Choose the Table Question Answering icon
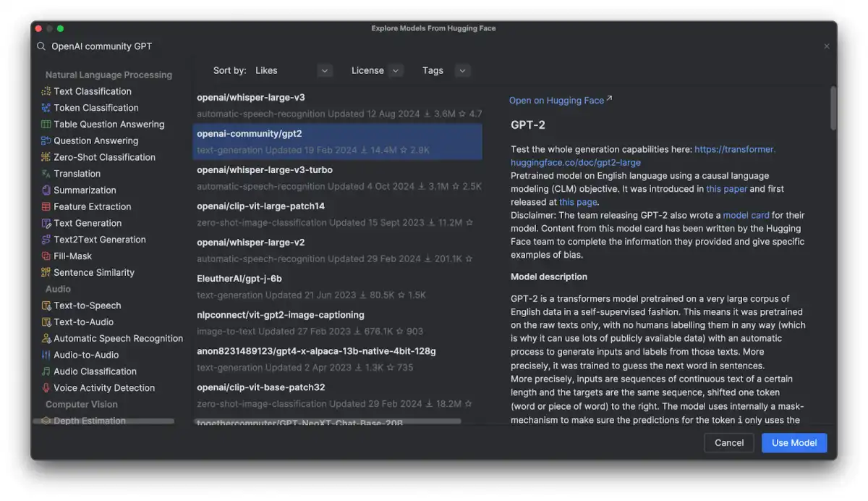The image size is (868, 501). pos(46,125)
